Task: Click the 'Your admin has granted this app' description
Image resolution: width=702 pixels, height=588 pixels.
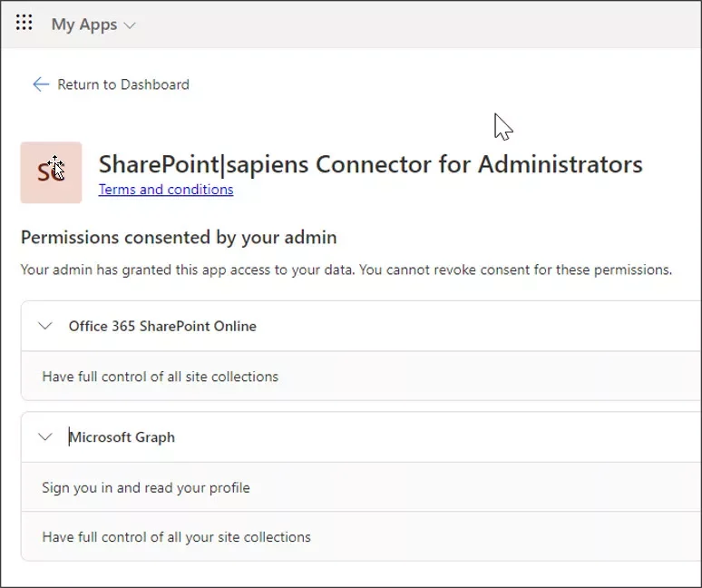Action: click(x=346, y=269)
